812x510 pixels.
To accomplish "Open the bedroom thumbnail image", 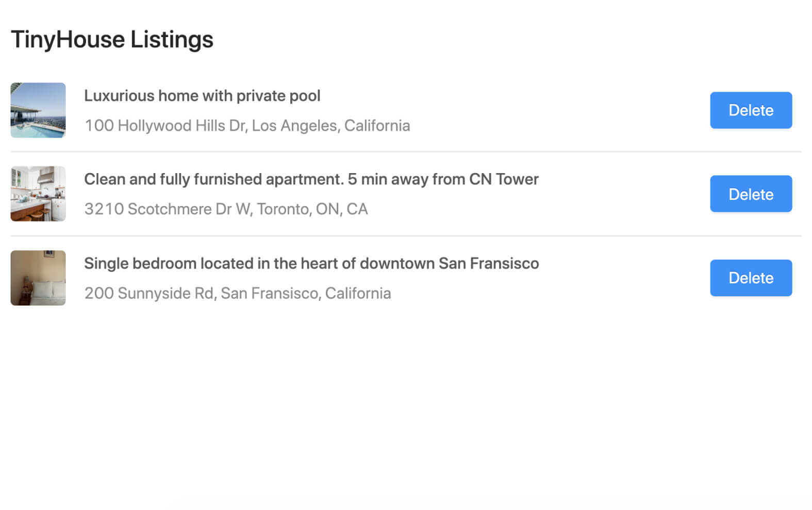I will click(x=38, y=278).
